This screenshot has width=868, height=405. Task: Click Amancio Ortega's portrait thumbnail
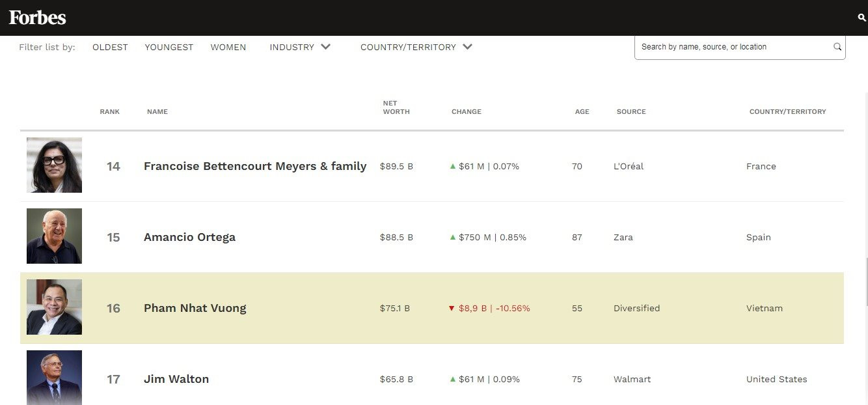(x=54, y=236)
